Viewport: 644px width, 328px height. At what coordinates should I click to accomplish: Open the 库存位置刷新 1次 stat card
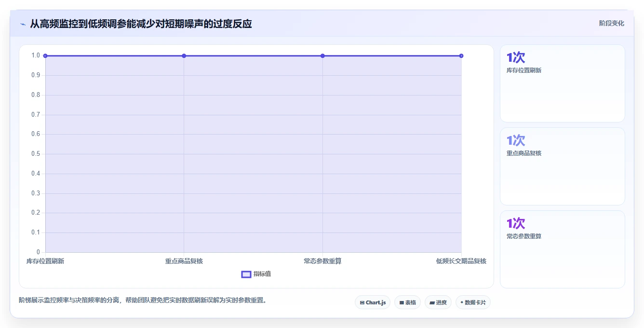tap(563, 83)
